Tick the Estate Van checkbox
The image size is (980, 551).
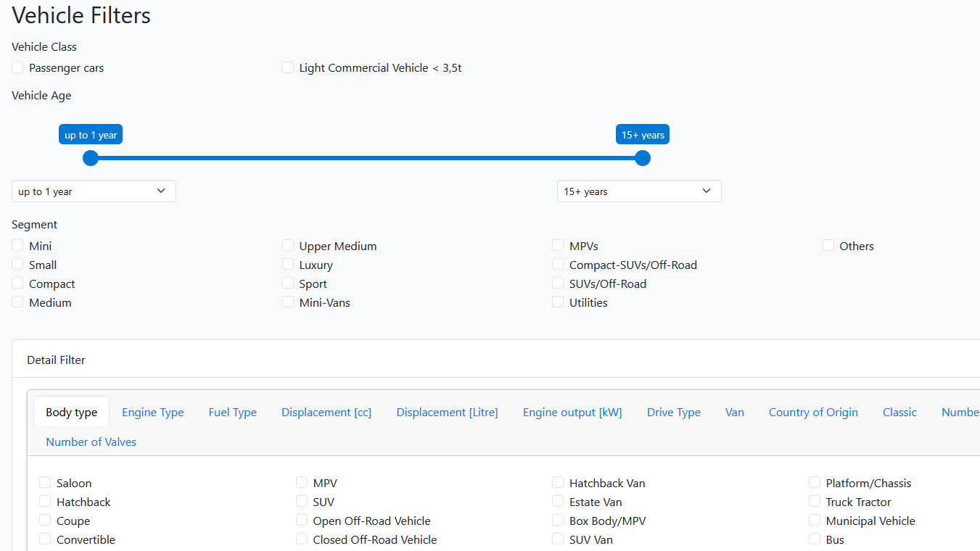(558, 502)
